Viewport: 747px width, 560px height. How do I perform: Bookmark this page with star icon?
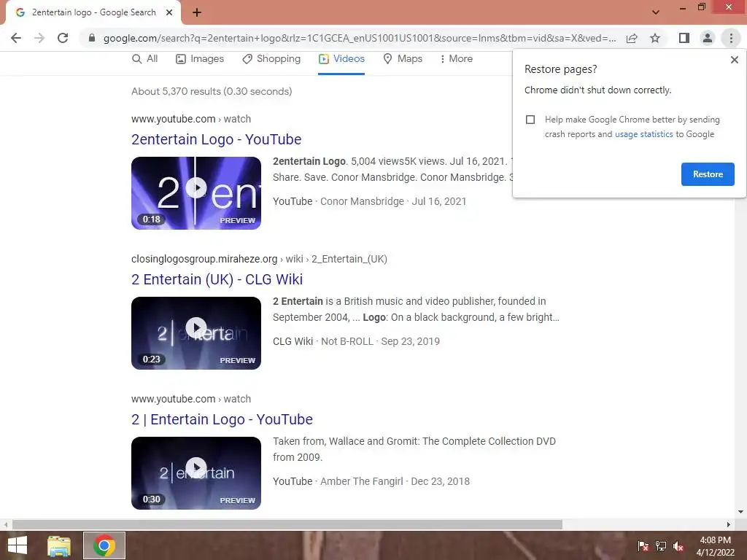(655, 38)
